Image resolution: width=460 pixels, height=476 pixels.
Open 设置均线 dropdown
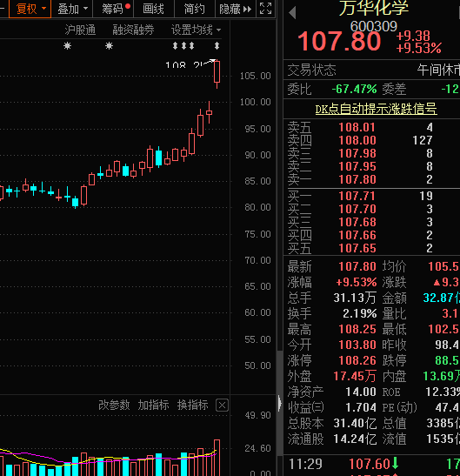point(196,30)
